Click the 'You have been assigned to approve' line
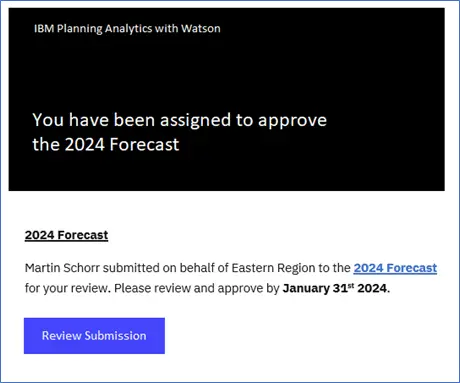Viewport: 460px width, 383px height. click(x=180, y=120)
